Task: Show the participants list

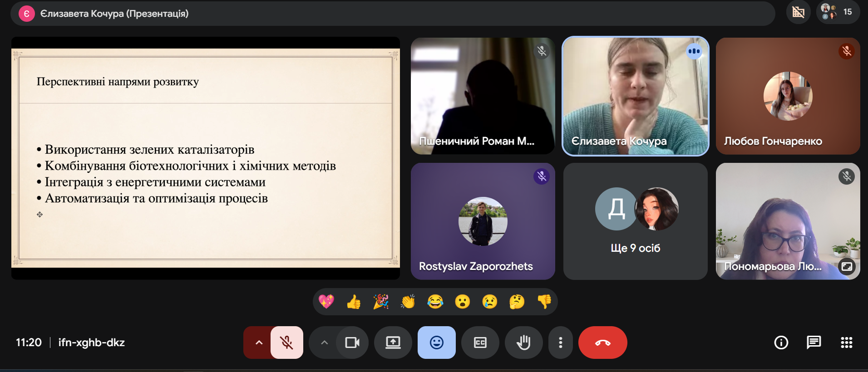Action: [x=837, y=12]
